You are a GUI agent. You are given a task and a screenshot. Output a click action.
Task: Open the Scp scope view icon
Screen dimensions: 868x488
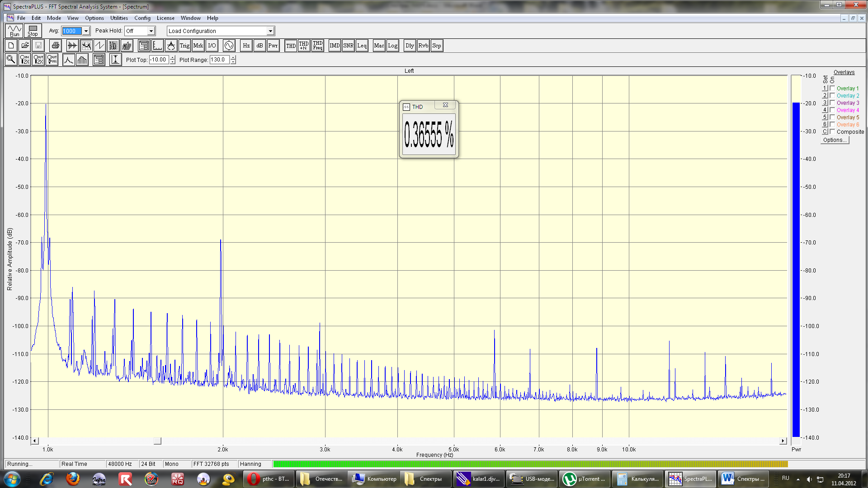click(437, 45)
